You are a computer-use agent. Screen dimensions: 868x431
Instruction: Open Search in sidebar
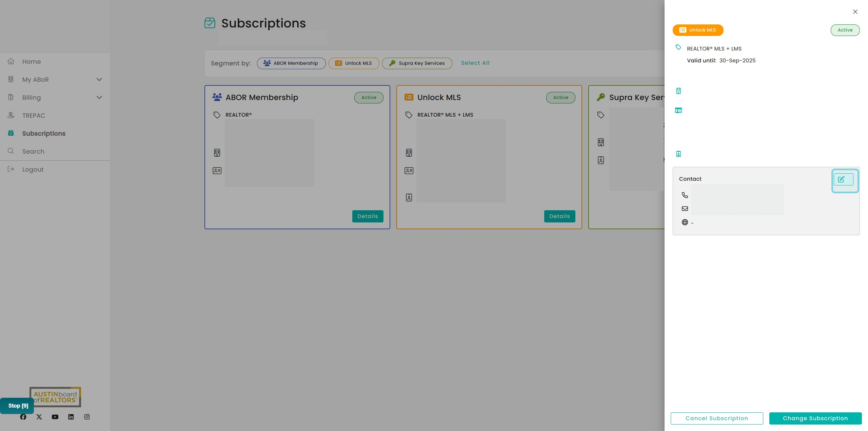tap(55, 152)
